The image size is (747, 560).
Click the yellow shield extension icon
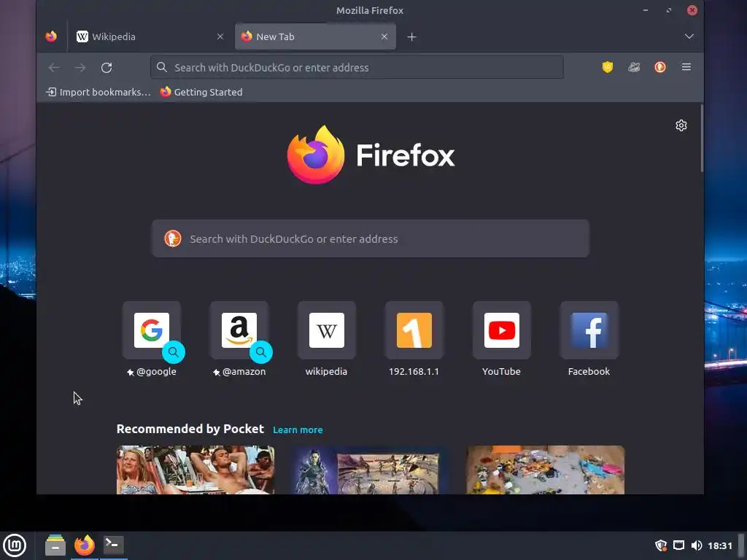pyautogui.click(x=608, y=67)
